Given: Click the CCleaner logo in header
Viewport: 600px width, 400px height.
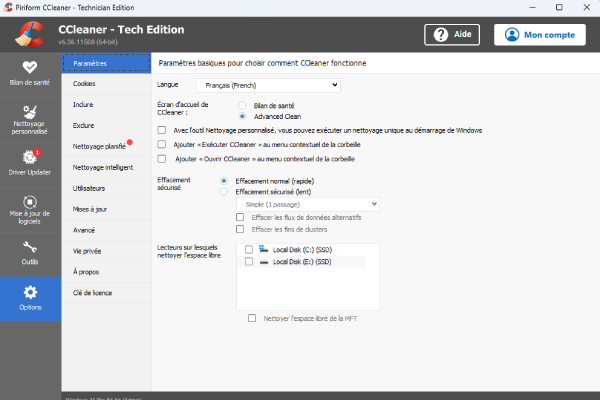Looking at the screenshot, I should click(30, 34).
